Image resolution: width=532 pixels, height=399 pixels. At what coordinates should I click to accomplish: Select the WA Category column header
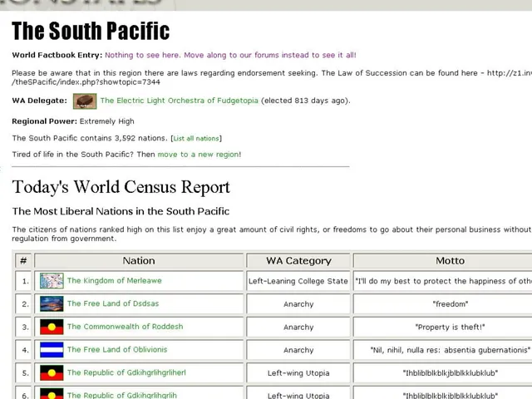298,260
